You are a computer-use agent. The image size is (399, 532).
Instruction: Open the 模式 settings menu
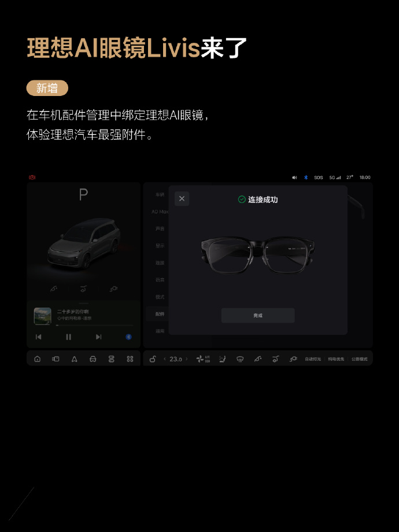pos(160,297)
